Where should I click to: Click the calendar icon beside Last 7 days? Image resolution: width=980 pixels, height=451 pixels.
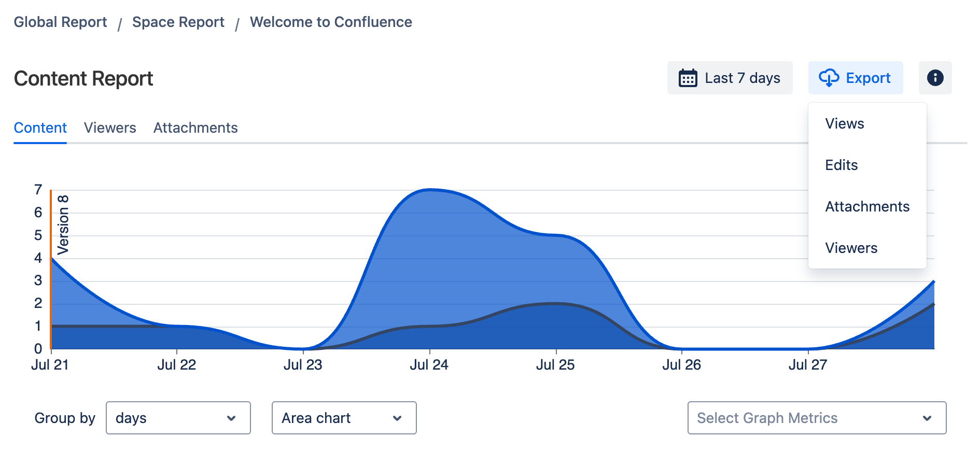688,78
